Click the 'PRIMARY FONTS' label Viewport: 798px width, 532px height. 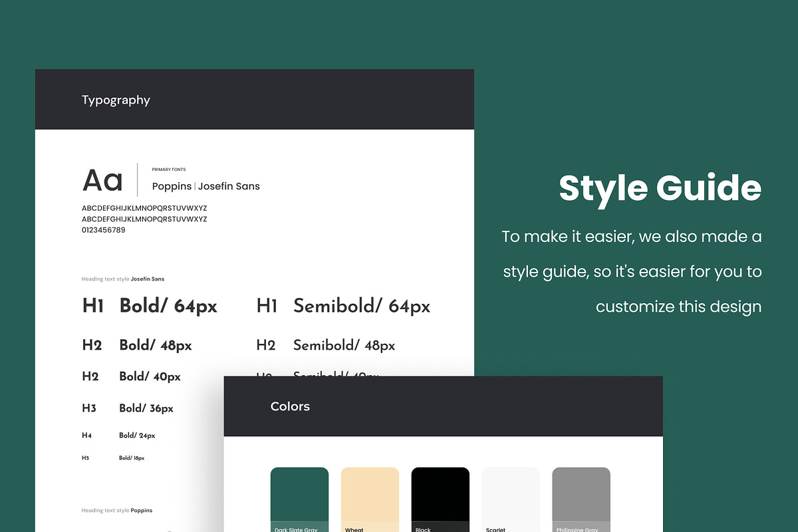169,170
